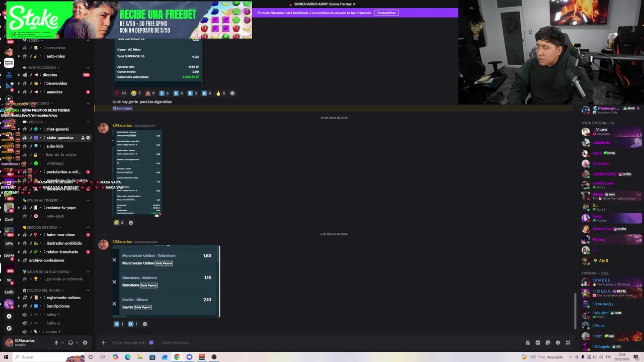Open the normativas channel
The height and width of the screenshot is (362, 644).
[55, 48]
